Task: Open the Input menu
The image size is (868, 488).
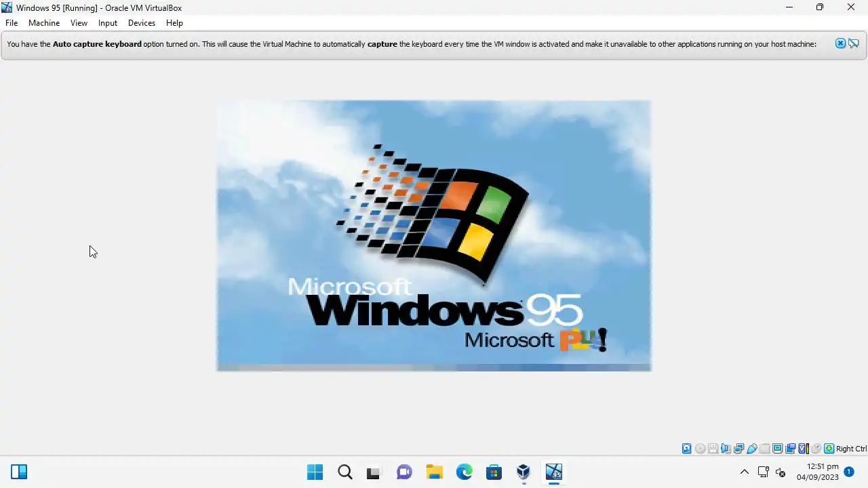Action: [108, 23]
